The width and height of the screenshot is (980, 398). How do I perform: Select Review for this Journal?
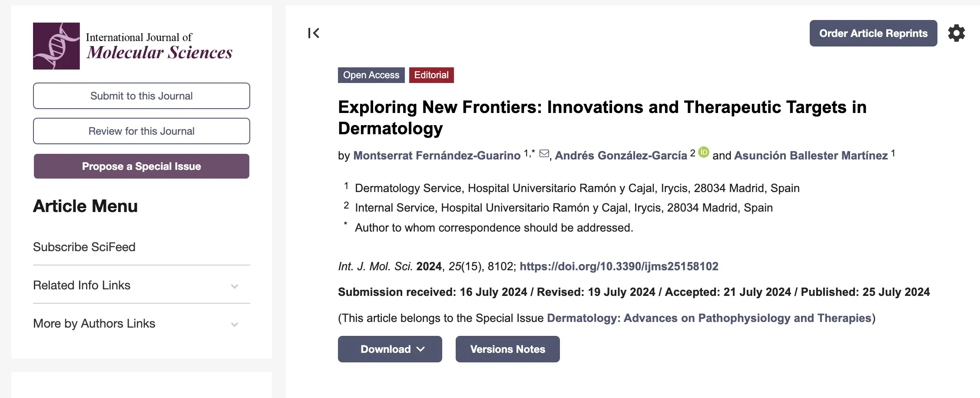(x=142, y=131)
